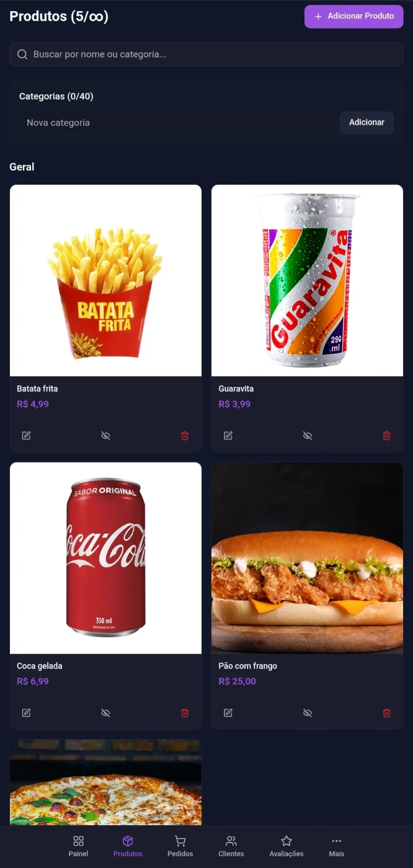Remove Coca gelada with trash icon

(185, 713)
